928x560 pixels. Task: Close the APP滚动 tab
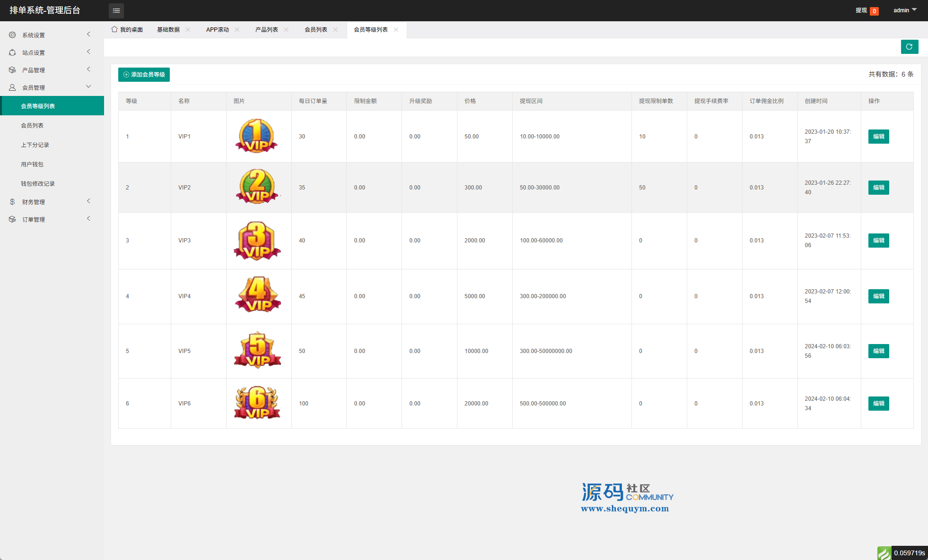[x=237, y=29]
